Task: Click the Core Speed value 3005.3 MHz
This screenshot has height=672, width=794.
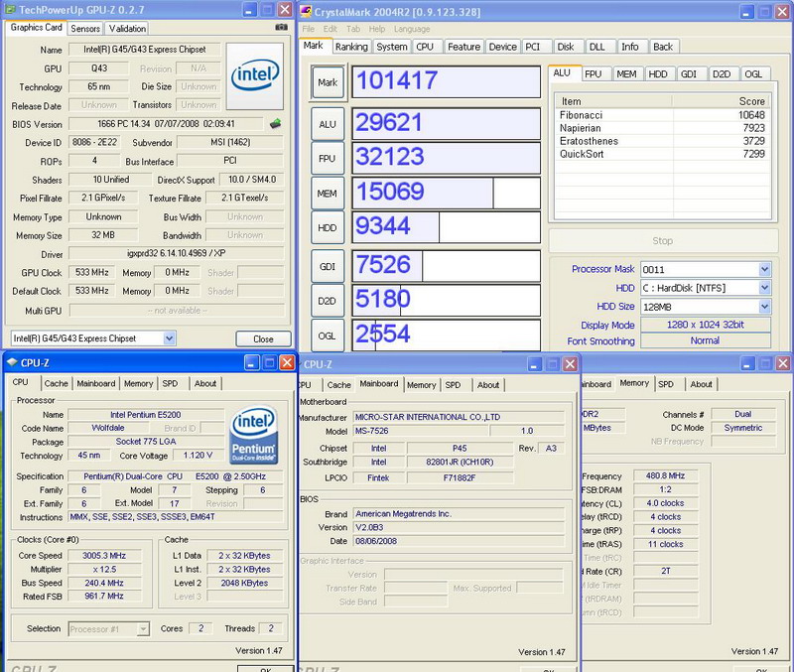Action: click(104, 556)
